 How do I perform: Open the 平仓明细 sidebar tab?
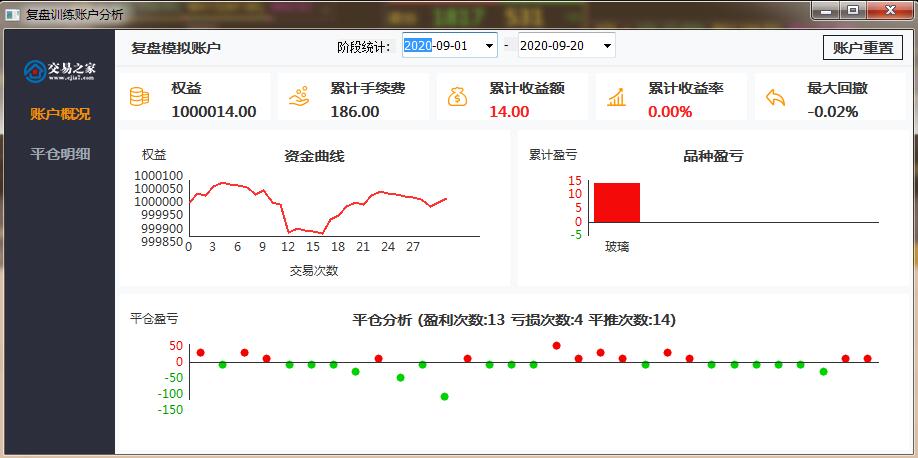(x=60, y=153)
